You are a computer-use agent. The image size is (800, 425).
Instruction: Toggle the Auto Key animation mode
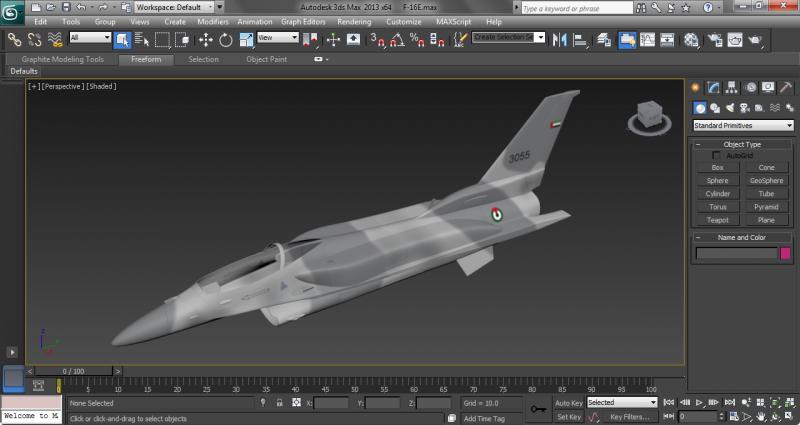568,403
